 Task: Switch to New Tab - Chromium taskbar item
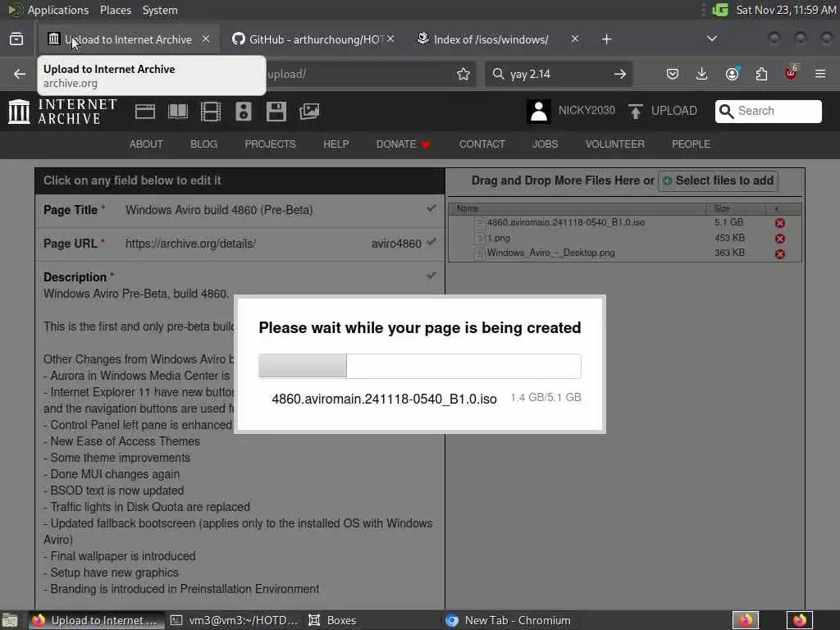pos(509,620)
